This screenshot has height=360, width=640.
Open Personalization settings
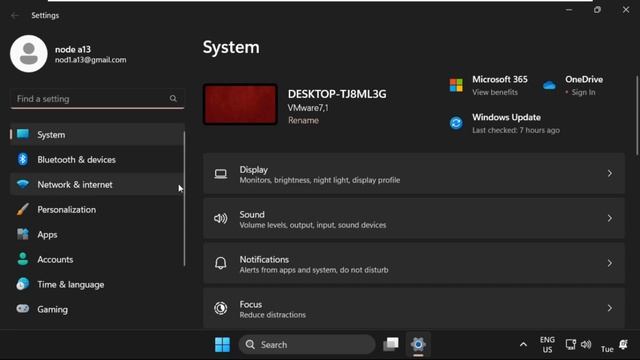[x=97, y=209]
